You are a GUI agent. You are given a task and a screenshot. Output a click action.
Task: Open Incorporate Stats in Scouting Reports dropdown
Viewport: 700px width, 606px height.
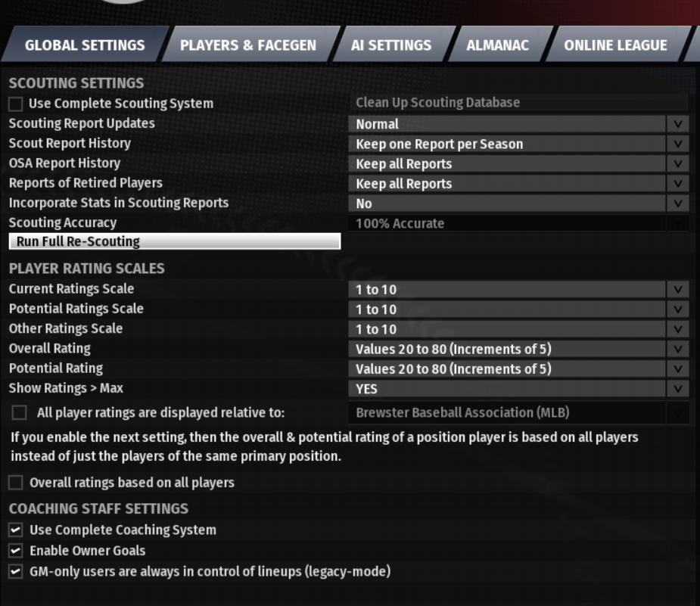pyautogui.click(x=518, y=204)
